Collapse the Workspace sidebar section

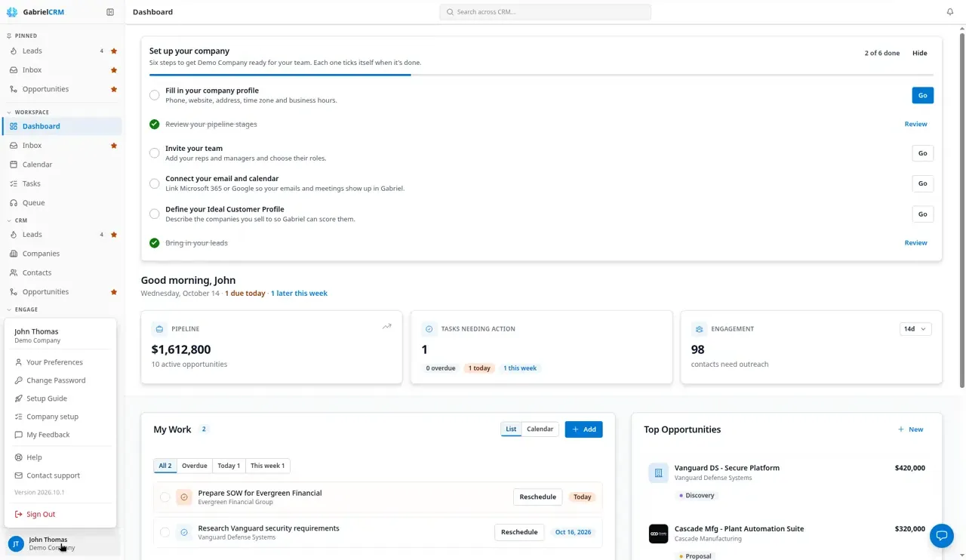point(28,112)
